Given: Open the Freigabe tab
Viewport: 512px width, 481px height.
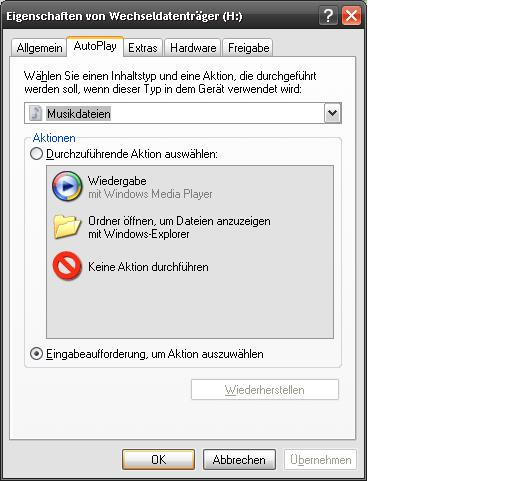Looking at the screenshot, I should [x=248, y=48].
